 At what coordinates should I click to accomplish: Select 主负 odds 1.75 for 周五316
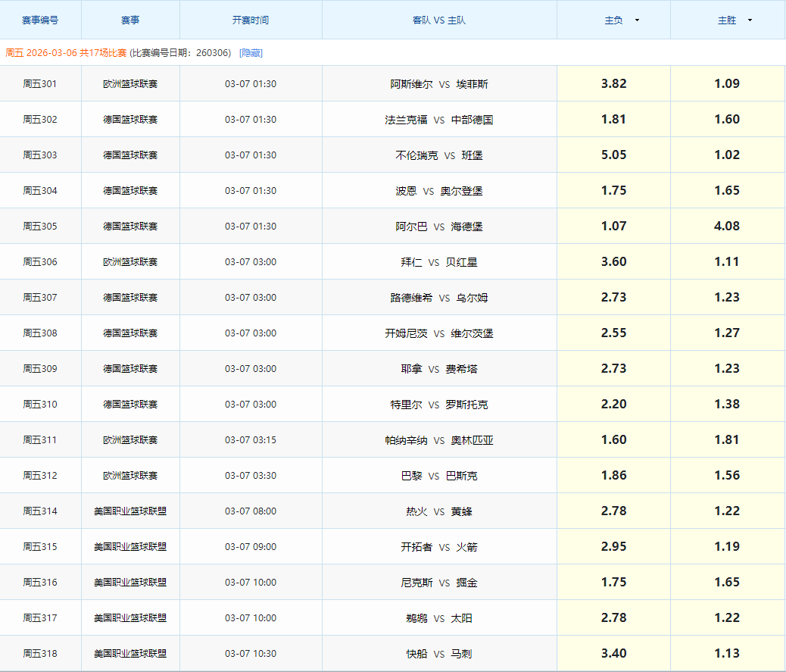613,583
